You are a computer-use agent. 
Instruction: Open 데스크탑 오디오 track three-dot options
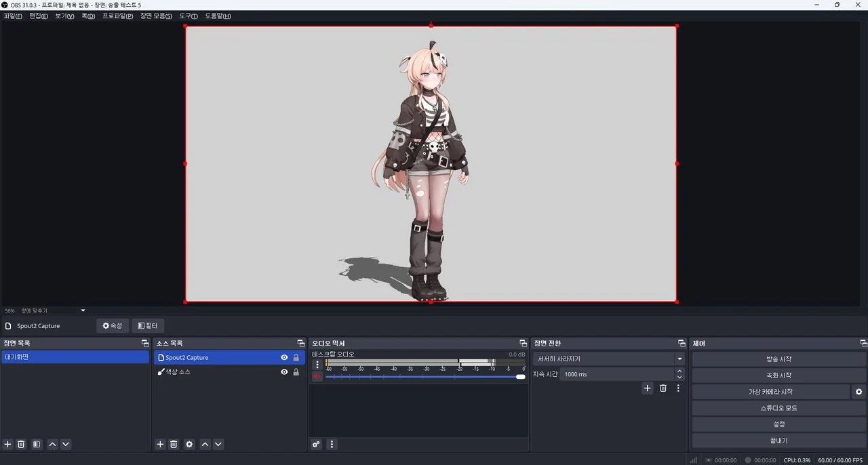pos(317,365)
